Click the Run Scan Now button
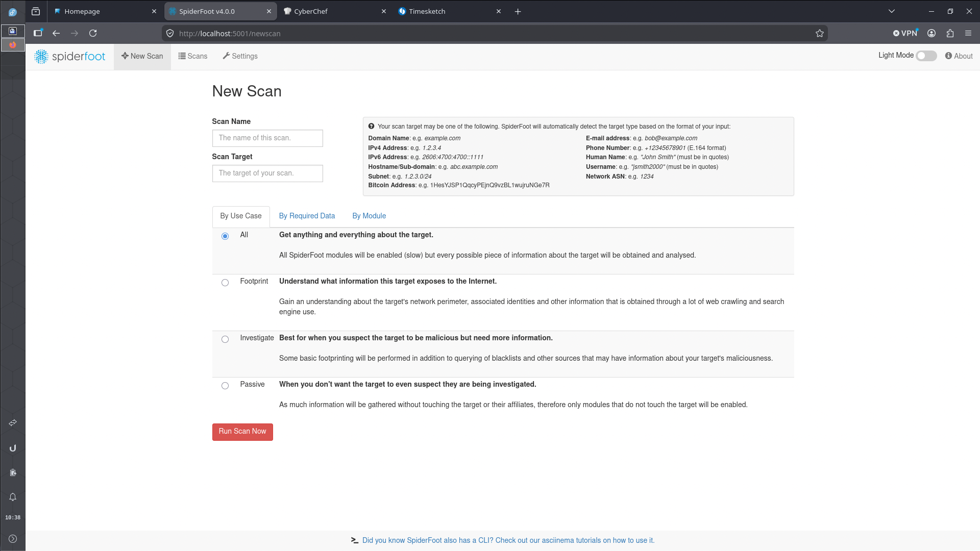980x551 pixels. 242,432
